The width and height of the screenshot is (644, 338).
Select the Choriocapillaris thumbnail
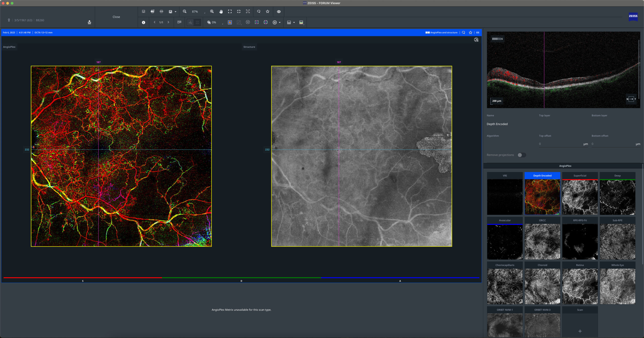click(505, 283)
